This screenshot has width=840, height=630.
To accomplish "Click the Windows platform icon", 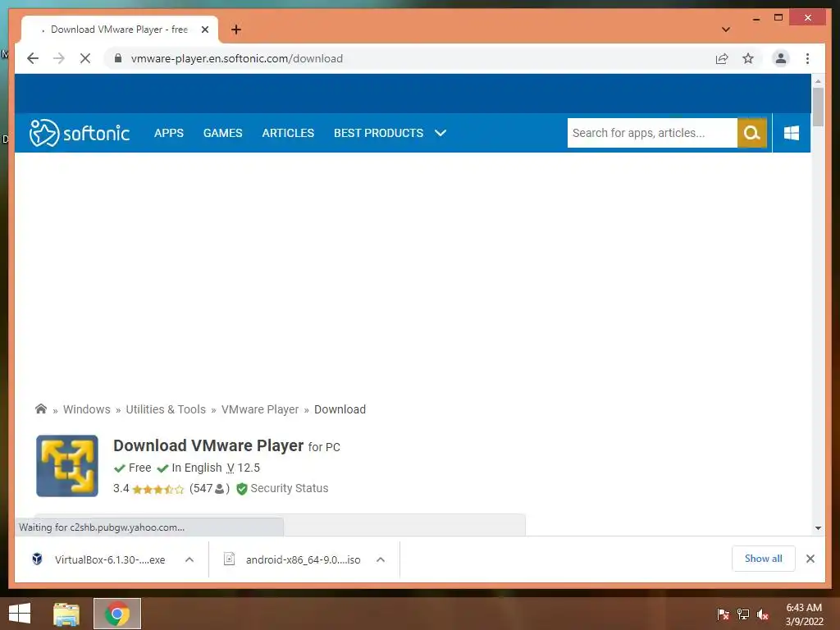I will (792, 133).
